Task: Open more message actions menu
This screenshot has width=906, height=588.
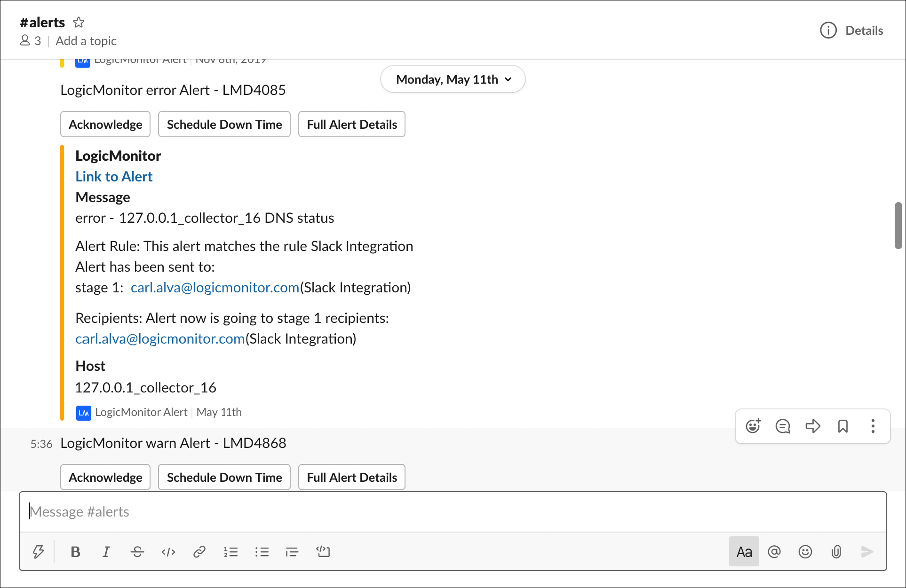Action: [x=873, y=426]
